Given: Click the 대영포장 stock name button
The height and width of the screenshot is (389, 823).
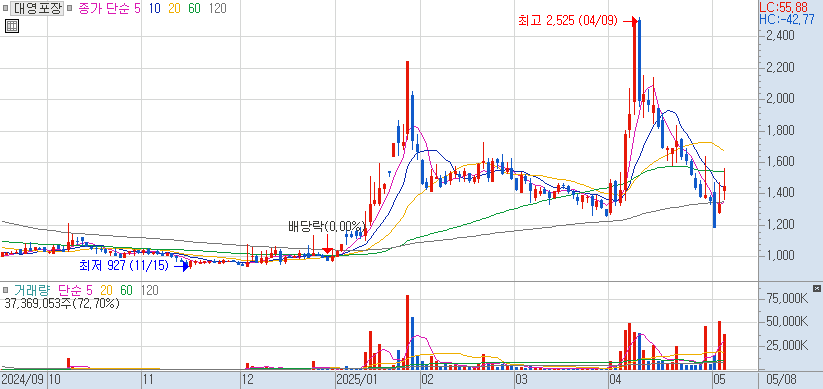Looking at the screenshot, I should coord(36,8).
